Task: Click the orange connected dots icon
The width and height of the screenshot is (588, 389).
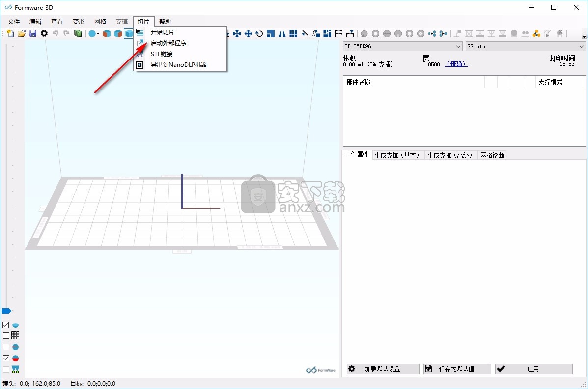Action: [x=536, y=34]
